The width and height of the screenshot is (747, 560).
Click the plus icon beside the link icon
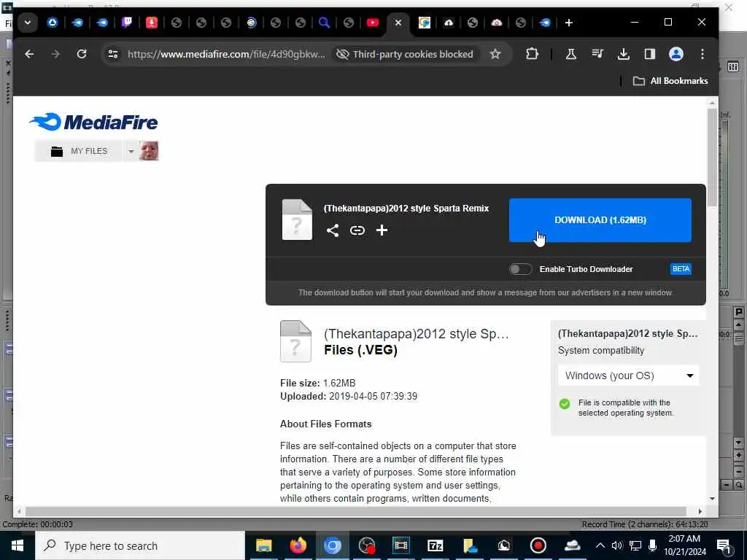click(382, 230)
